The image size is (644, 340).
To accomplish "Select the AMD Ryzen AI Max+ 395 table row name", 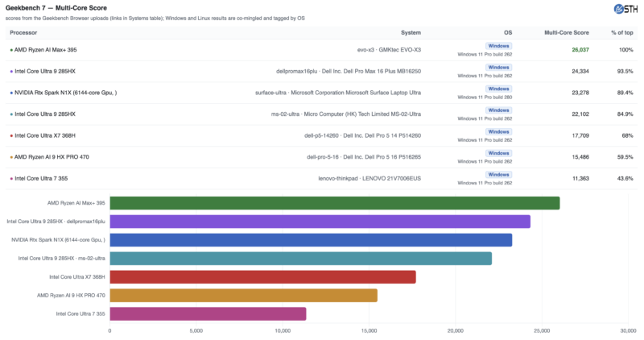I will pos(46,50).
